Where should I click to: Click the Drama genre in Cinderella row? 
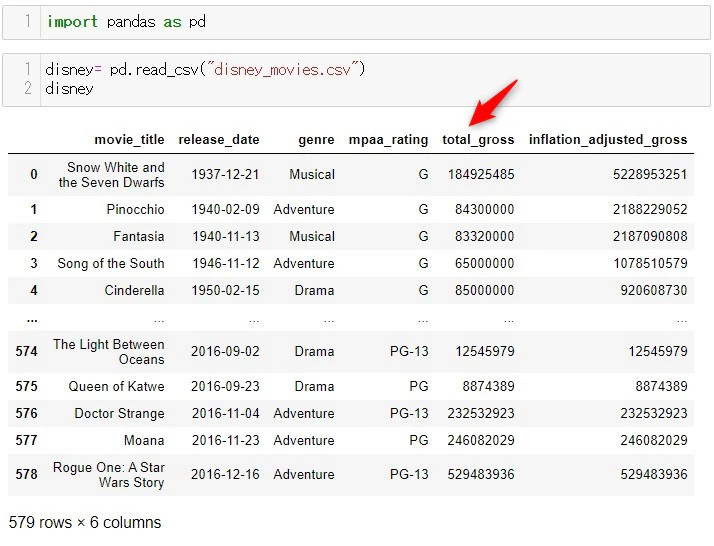(x=314, y=290)
